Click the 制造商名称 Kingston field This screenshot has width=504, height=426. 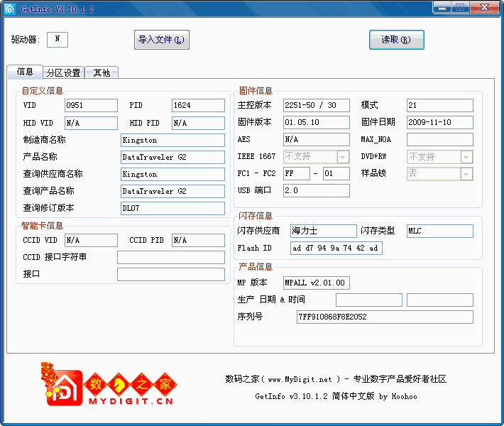click(172, 140)
